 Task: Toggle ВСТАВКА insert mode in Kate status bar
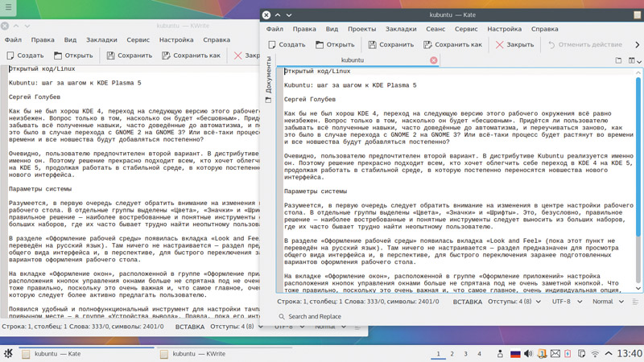(x=468, y=302)
